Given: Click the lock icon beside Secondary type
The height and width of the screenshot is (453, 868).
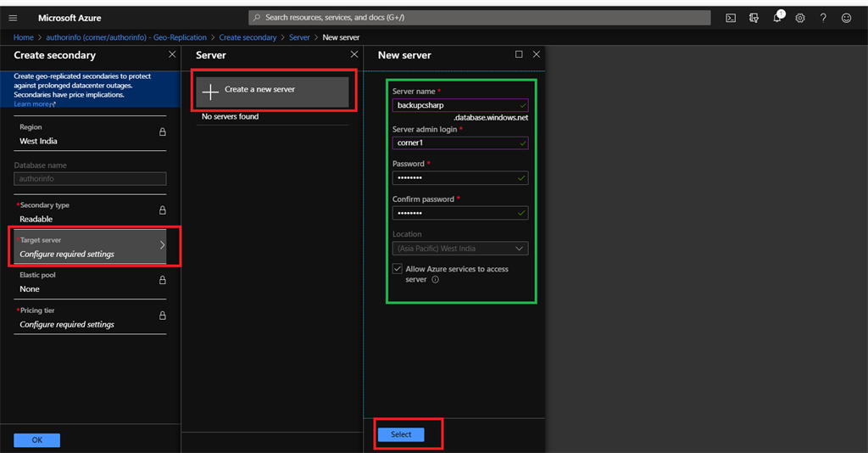Looking at the screenshot, I should click(x=162, y=210).
